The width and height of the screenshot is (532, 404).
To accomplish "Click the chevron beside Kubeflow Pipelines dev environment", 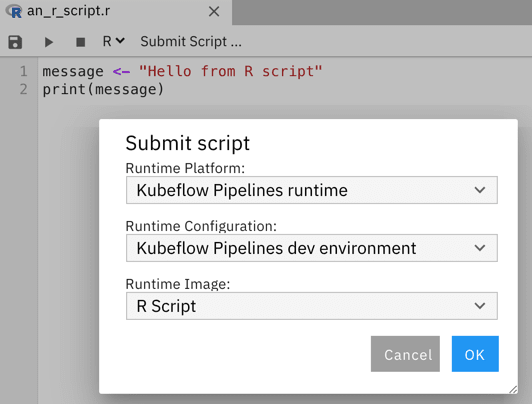I will point(480,248).
